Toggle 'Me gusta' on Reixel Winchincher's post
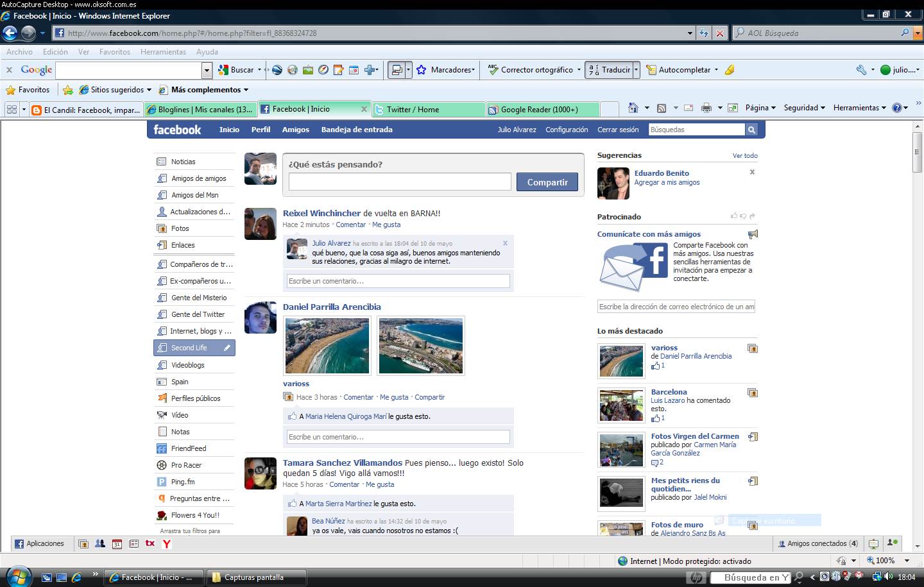924x587 pixels. click(386, 225)
